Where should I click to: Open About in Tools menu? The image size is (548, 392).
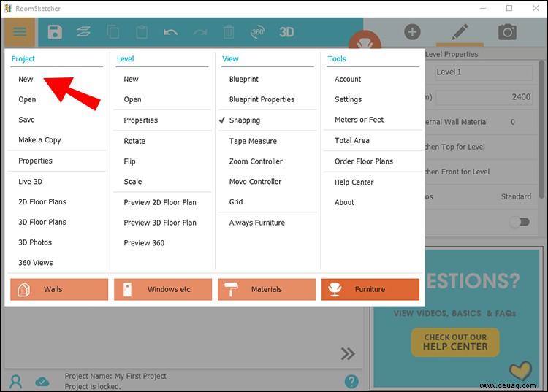(344, 202)
